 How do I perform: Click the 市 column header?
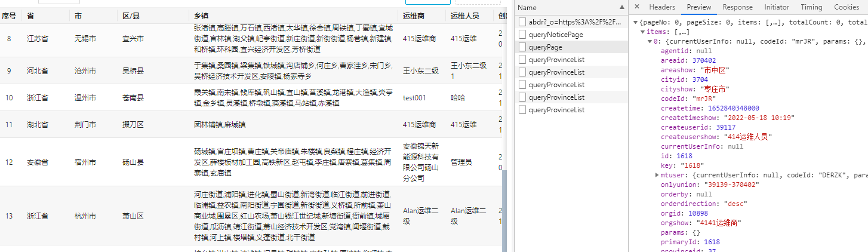[78, 16]
